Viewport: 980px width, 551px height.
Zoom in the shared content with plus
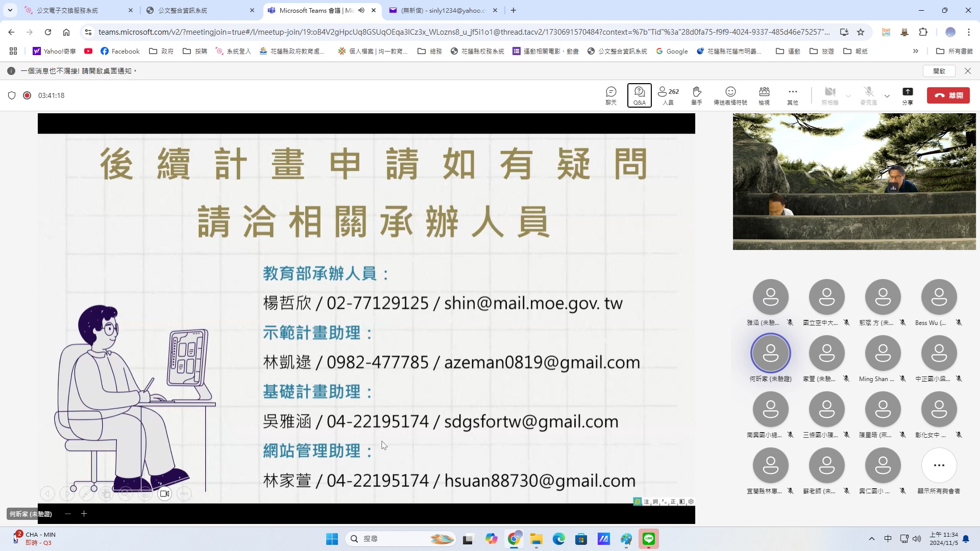(84, 514)
